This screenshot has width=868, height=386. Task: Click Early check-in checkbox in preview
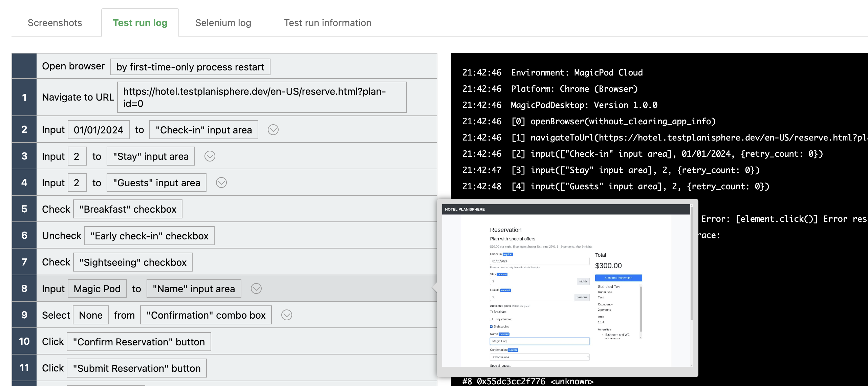click(x=491, y=319)
